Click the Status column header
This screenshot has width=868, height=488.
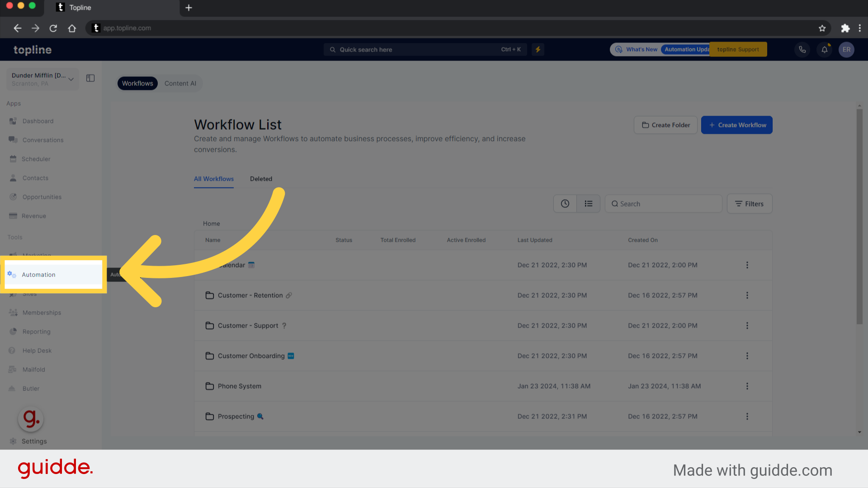(344, 240)
